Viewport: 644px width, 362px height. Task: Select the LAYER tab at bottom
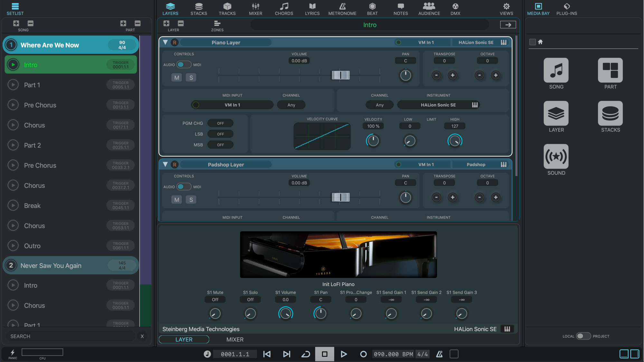184,339
